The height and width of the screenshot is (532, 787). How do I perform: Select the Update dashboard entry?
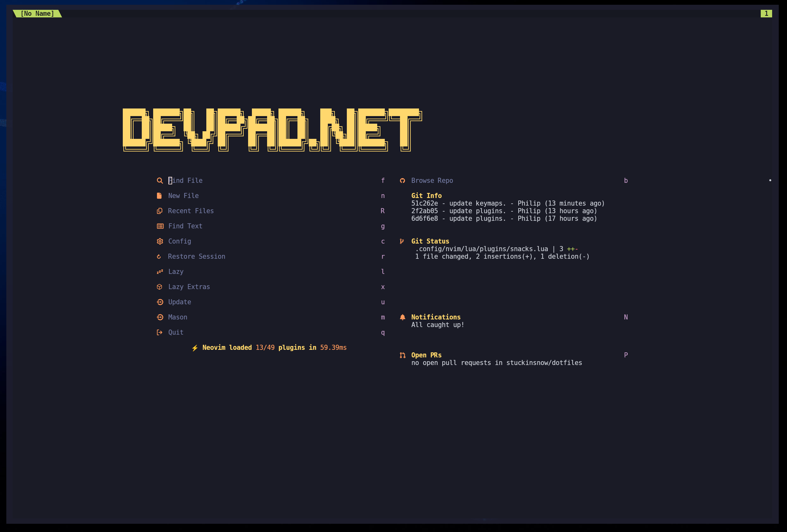179,302
